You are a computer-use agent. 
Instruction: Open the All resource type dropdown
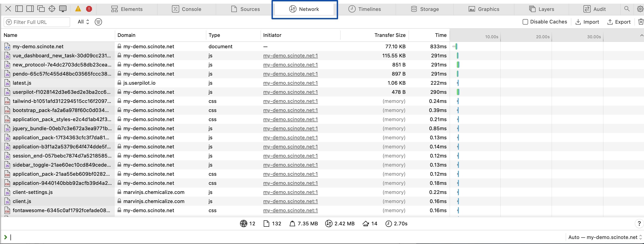83,22
